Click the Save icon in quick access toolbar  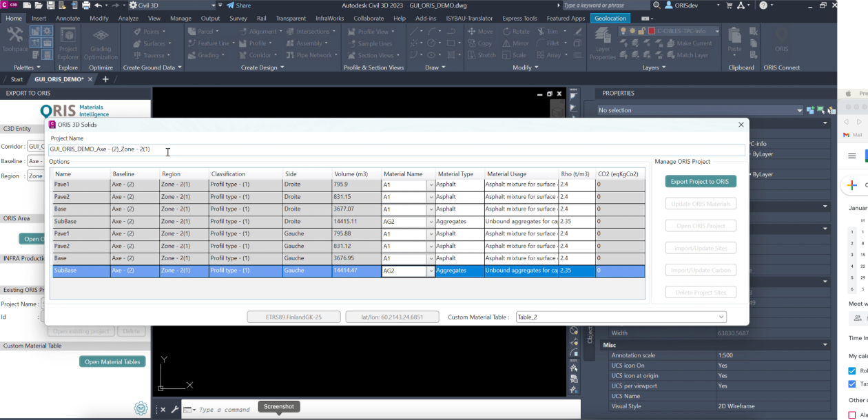(x=50, y=5)
